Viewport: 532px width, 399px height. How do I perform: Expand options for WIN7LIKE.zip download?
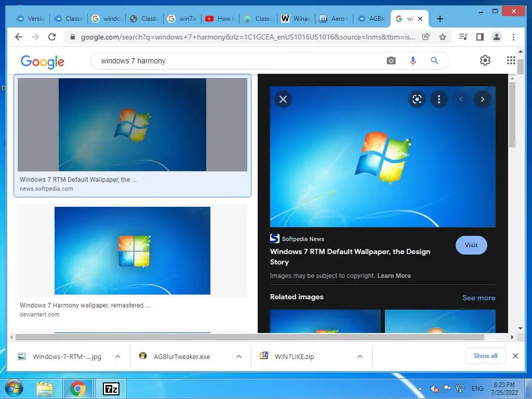tap(360, 356)
